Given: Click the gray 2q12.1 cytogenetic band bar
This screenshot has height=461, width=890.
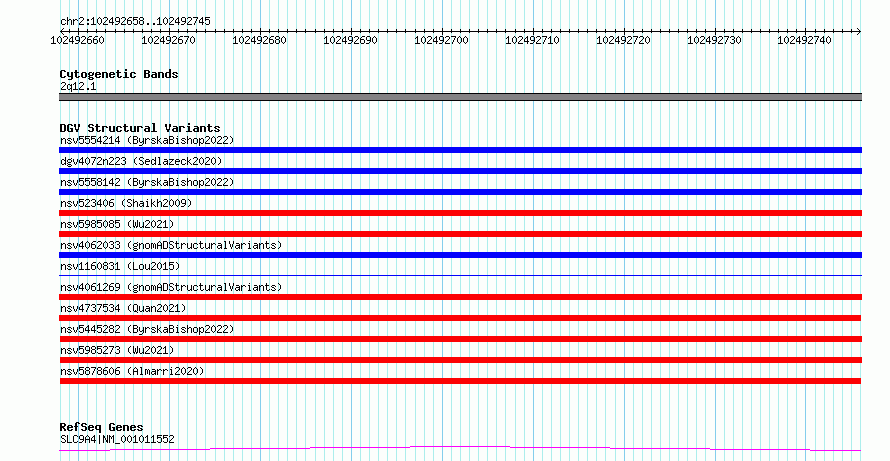Looking at the screenshot, I should 460,97.
